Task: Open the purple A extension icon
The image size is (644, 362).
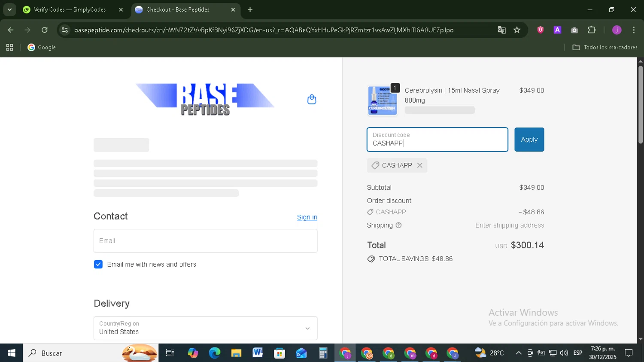Action: click(557, 30)
